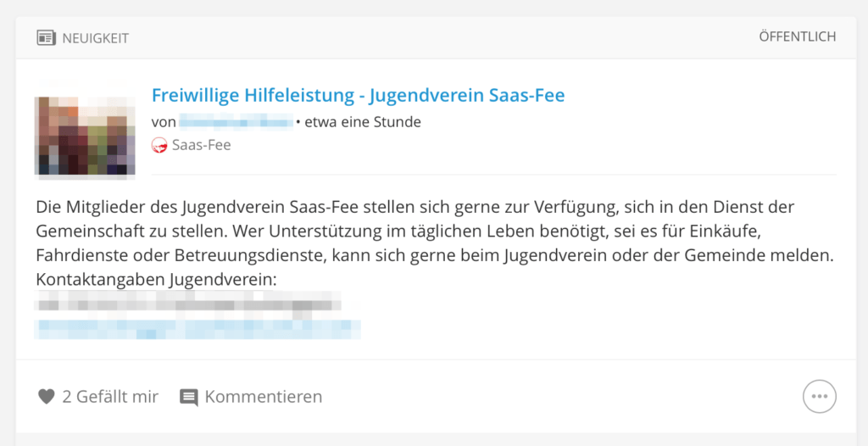The image size is (868, 446).
Task: Click the card header bar area
Action: [436, 37]
